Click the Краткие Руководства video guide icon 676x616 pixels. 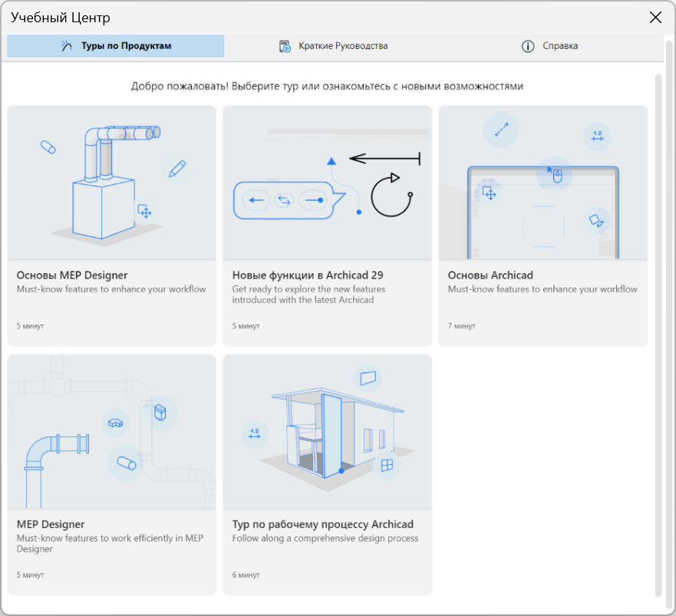click(x=285, y=46)
